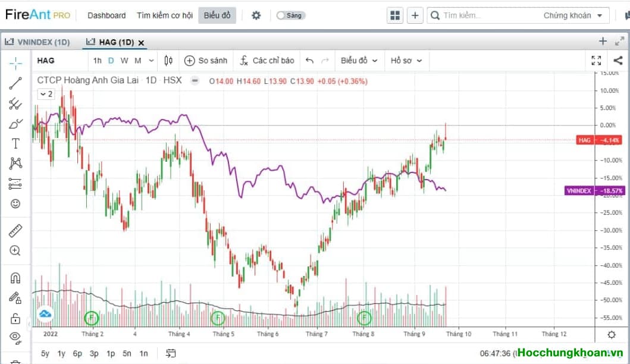
Task: Open Tìm kiếm cơ hội menu
Action: [x=165, y=15]
